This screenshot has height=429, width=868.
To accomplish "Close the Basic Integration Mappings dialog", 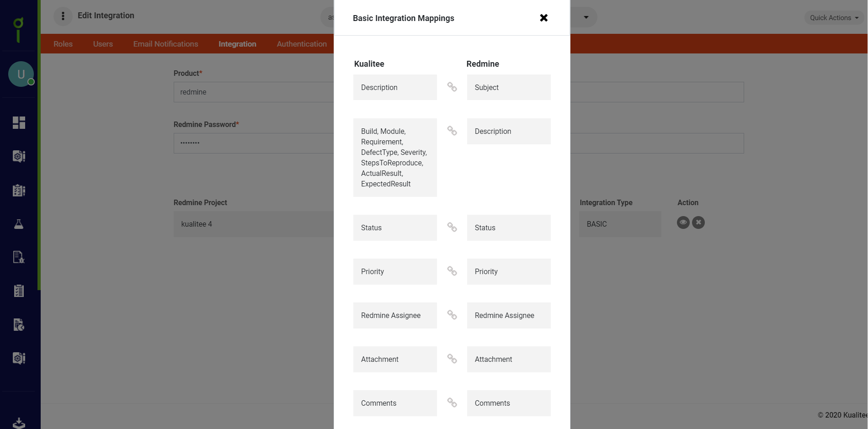I will 543,18.
